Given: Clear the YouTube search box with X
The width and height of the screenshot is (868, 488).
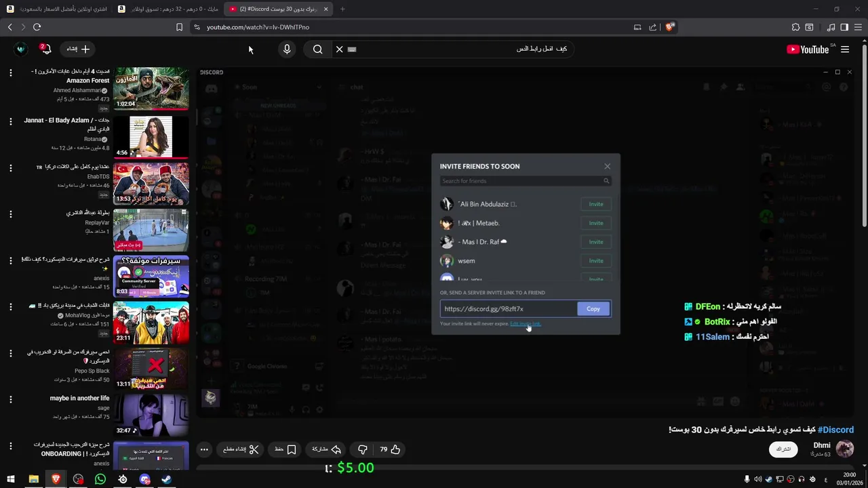Looking at the screenshot, I should click(x=340, y=49).
